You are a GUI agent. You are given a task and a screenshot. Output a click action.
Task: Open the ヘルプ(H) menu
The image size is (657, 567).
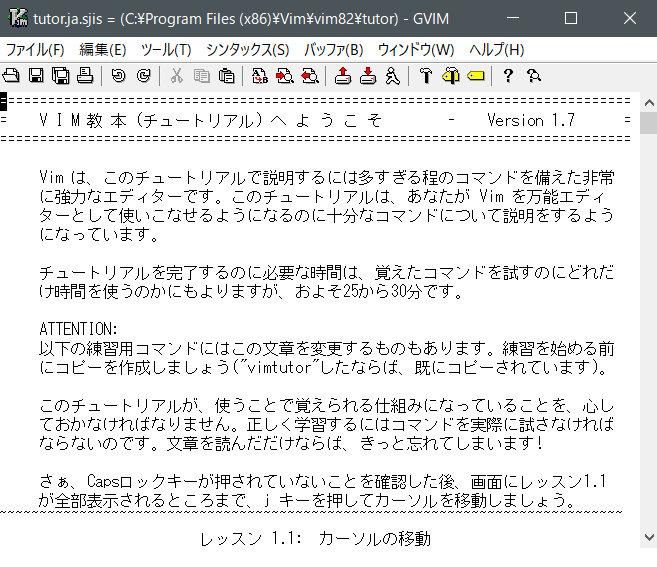tap(497, 50)
